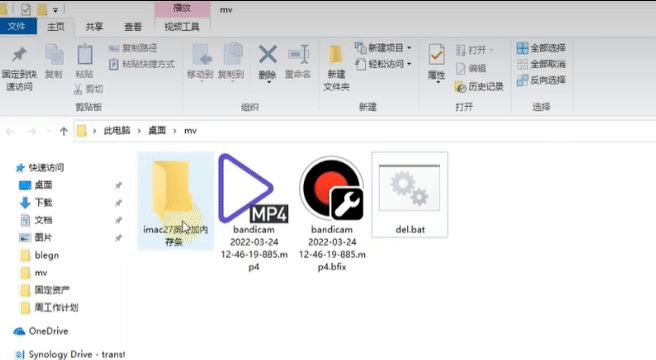
Task: Click 快速访问 in navigation pane
Action: [x=40, y=168]
